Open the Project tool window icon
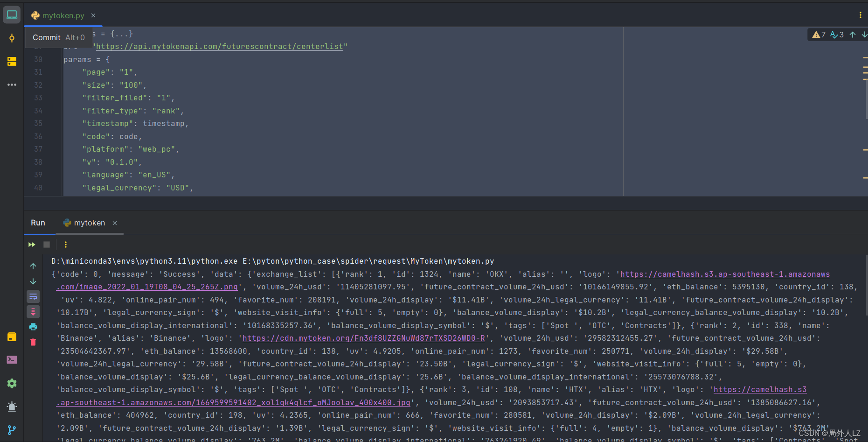The image size is (868, 442). click(x=12, y=14)
